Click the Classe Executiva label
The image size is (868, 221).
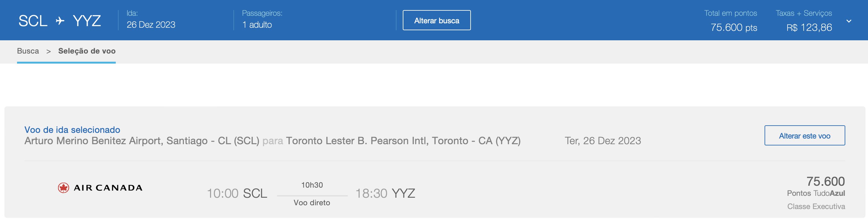[816, 206]
